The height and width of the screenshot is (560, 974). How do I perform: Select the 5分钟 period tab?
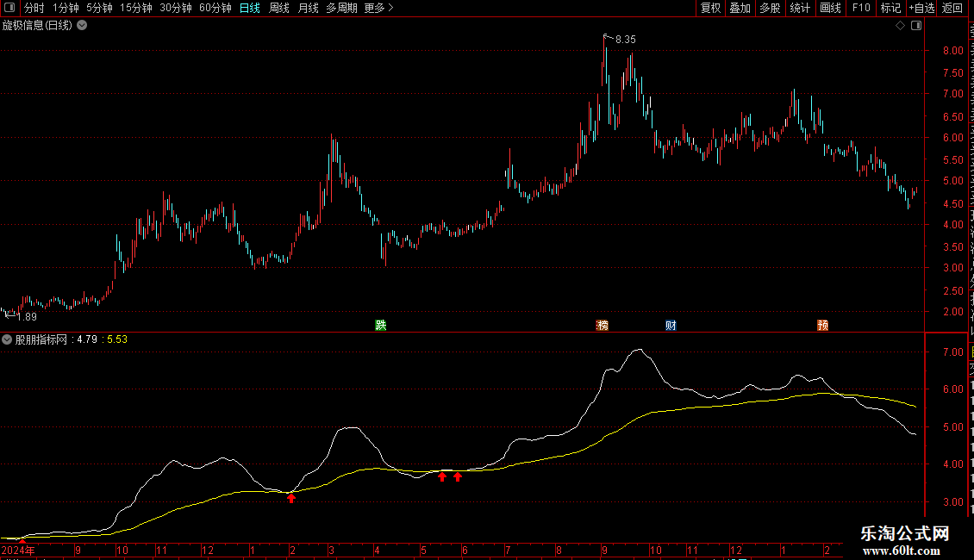coord(99,8)
